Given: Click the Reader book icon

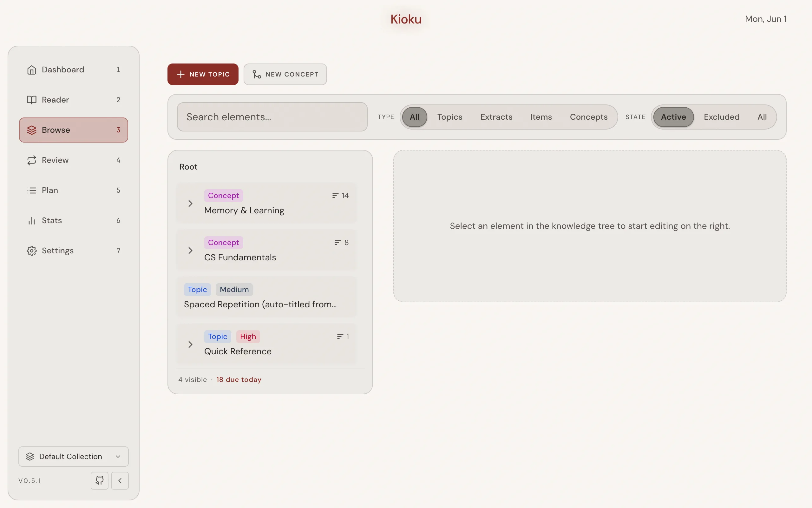Looking at the screenshot, I should click(31, 100).
